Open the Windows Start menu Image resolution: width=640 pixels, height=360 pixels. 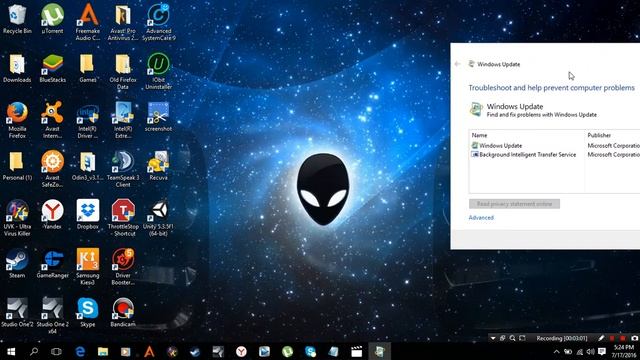pyautogui.click(x=11, y=351)
